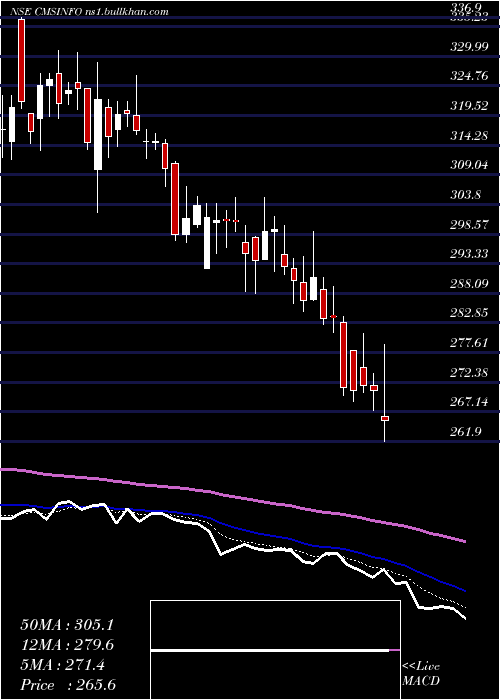Click the 324.76 price axis label
The height and width of the screenshot is (700, 500).
click(469, 76)
